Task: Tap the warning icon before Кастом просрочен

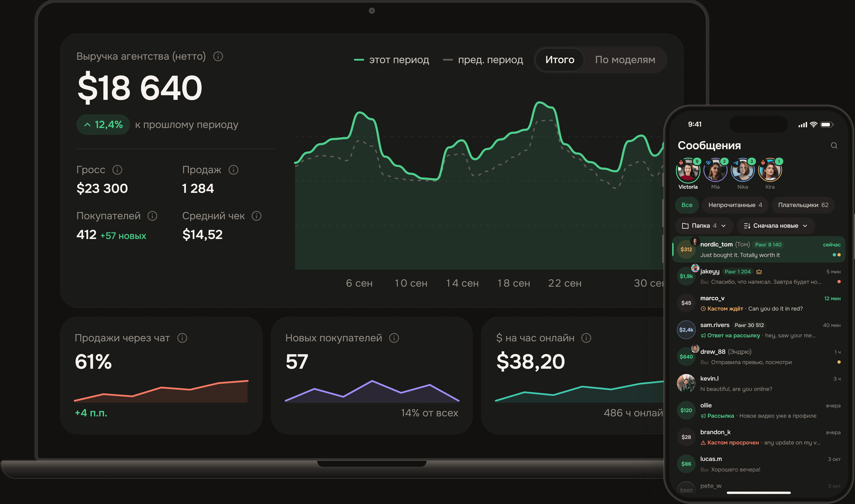Action: click(703, 443)
